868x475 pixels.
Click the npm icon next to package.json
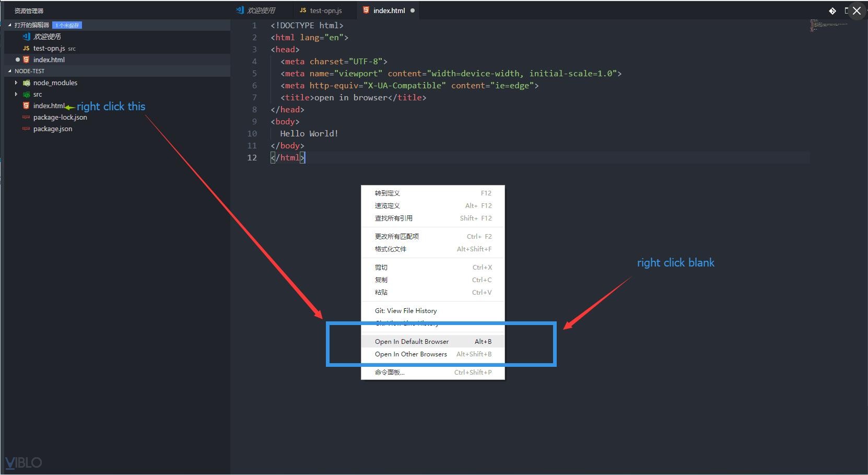26,129
